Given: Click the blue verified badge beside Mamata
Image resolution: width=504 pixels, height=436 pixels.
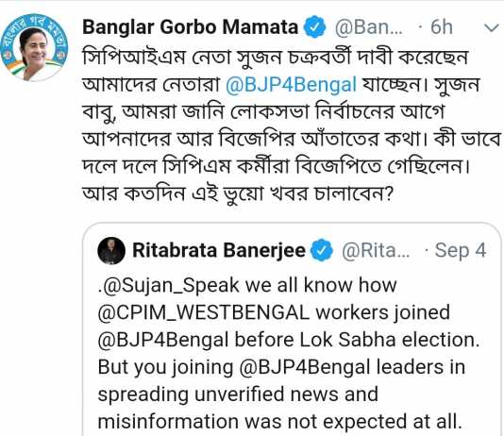Looking at the screenshot, I should (x=315, y=27).
